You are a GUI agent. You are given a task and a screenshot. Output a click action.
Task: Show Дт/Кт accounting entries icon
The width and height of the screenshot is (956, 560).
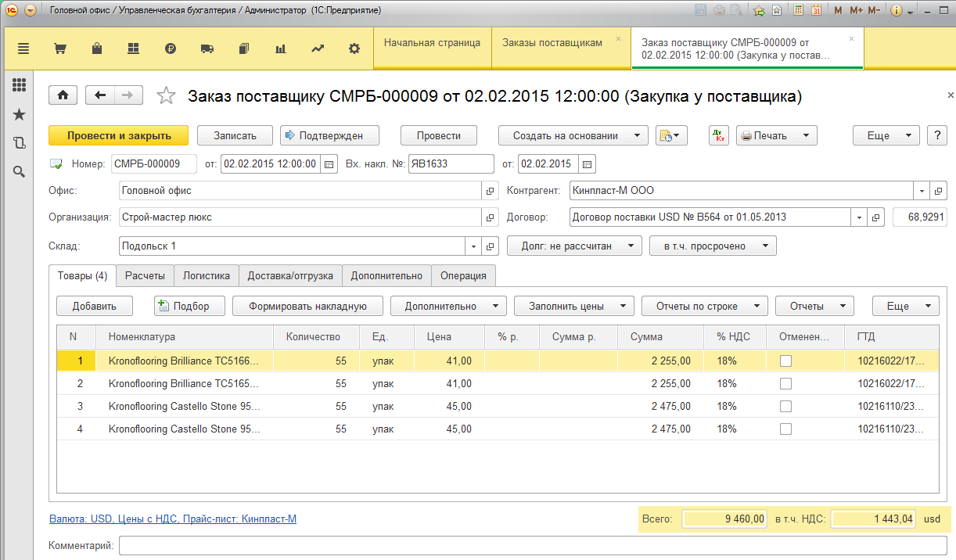[x=719, y=135]
